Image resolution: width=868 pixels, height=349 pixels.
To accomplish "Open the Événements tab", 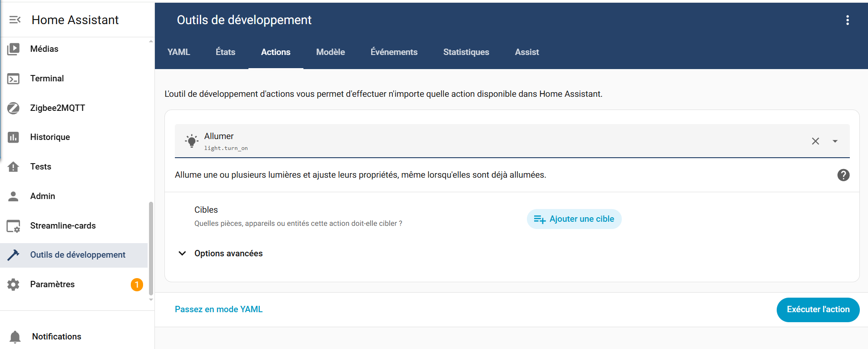I will click(x=394, y=52).
